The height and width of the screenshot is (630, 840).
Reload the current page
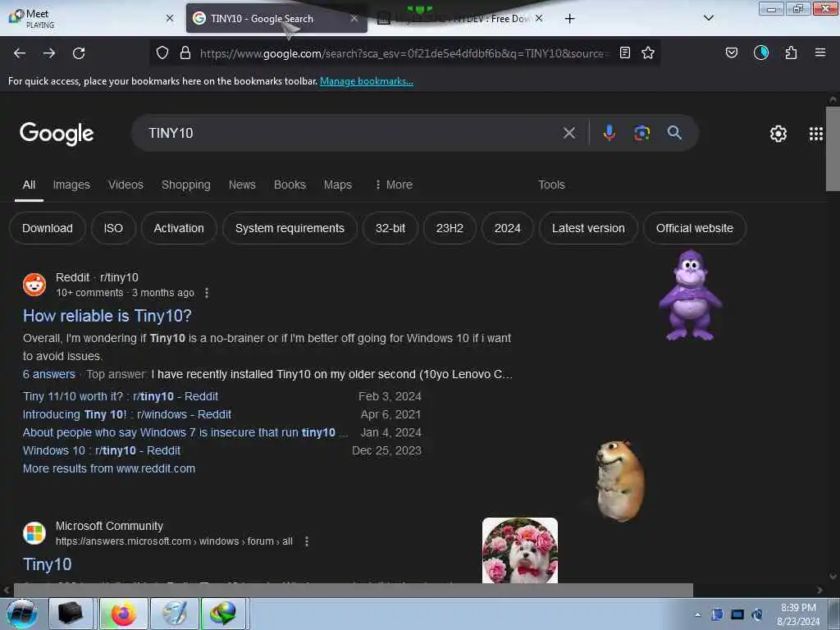point(79,53)
